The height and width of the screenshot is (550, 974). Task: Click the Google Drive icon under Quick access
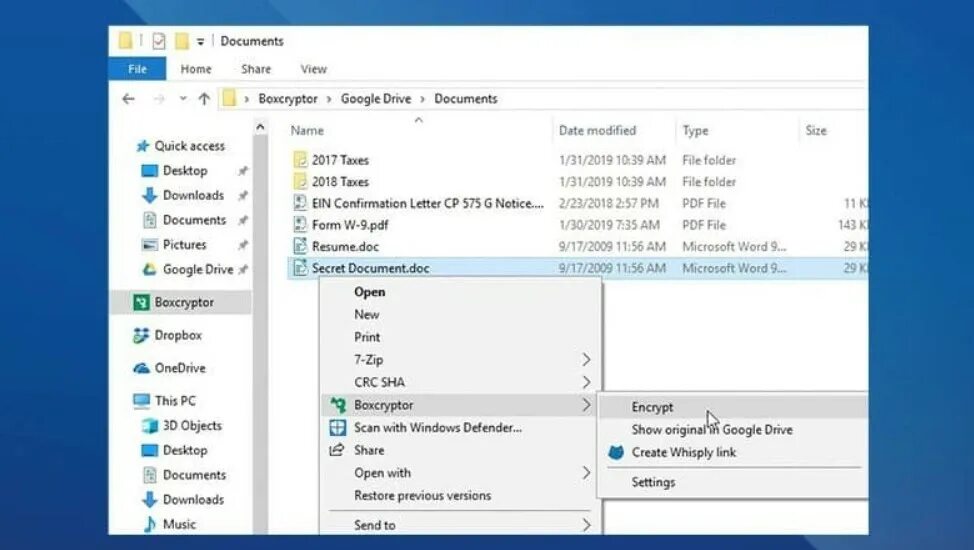point(150,269)
